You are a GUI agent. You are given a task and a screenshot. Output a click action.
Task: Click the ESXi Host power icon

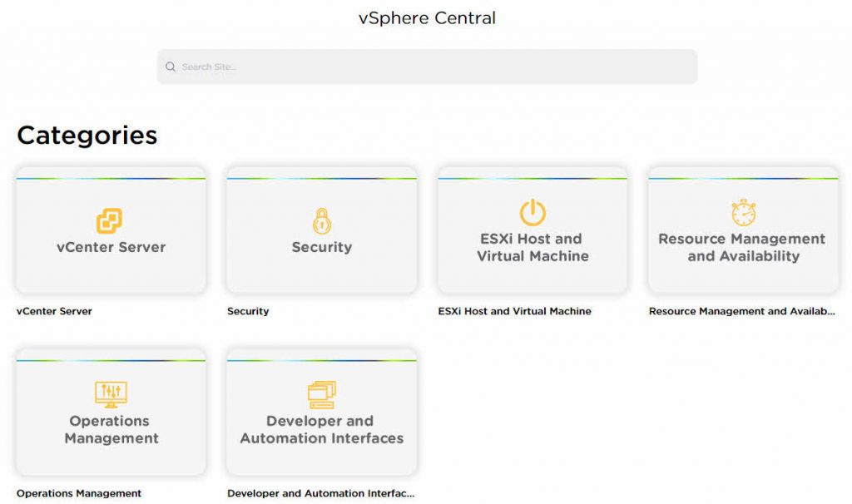[x=532, y=212]
